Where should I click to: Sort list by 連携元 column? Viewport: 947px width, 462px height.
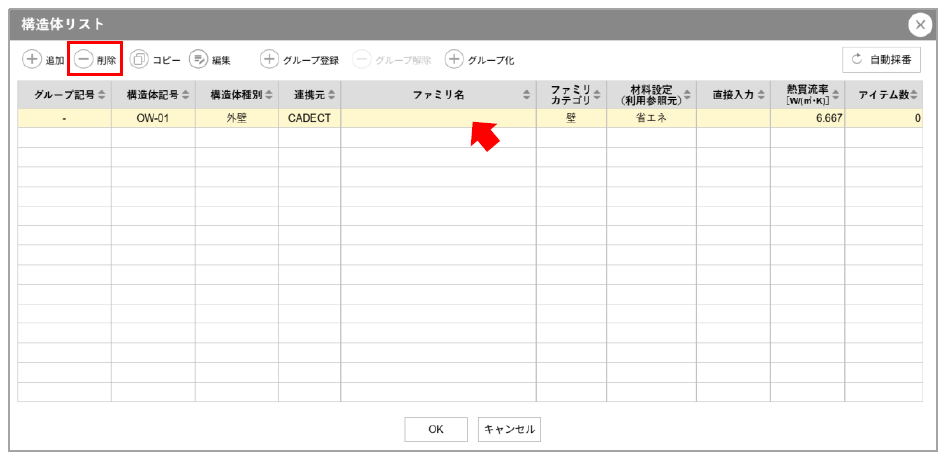(x=309, y=95)
